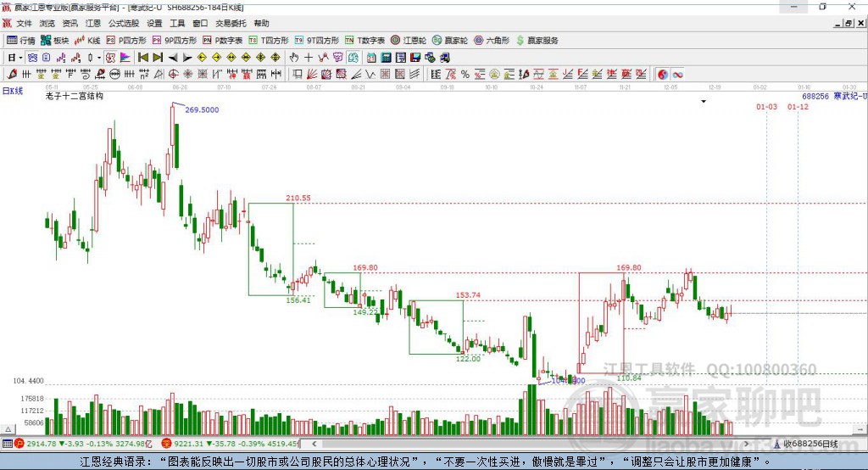
Task: Click the infinity symbol icon
Action: 677,75
